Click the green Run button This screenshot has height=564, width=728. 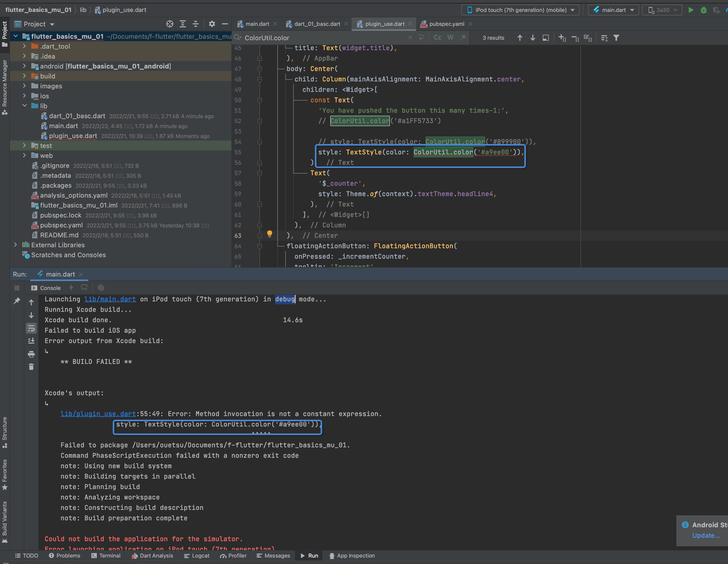691,10
